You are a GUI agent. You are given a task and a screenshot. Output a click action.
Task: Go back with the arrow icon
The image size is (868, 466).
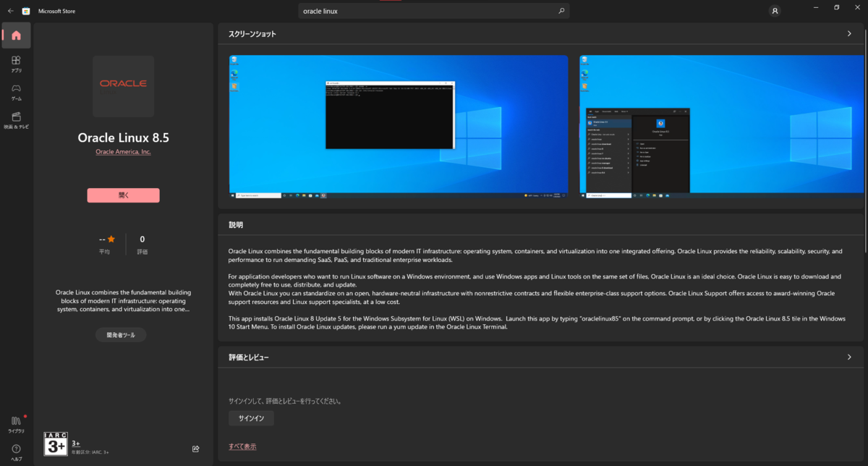(10, 12)
